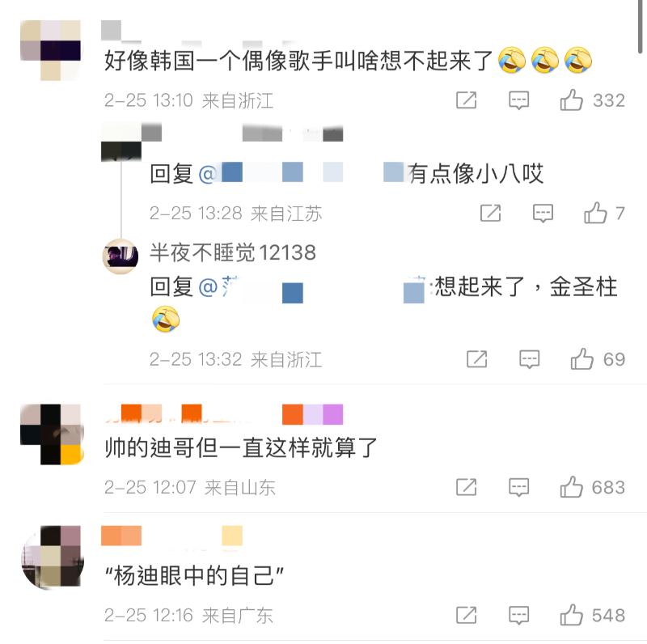This screenshot has height=644, width=647.
Task: Reply to 半夜不睡觉12138's comment
Action: click(x=530, y=359)
